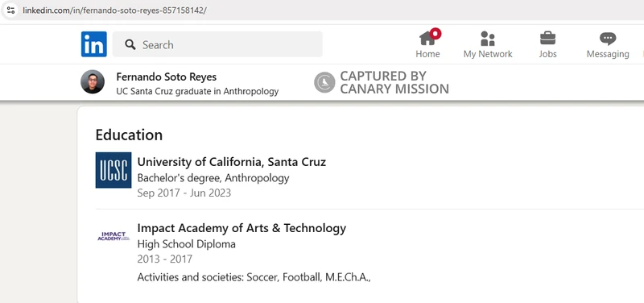Click the Jobs menu label
Viewport: 644px width, 303px height.
point(548,54)
